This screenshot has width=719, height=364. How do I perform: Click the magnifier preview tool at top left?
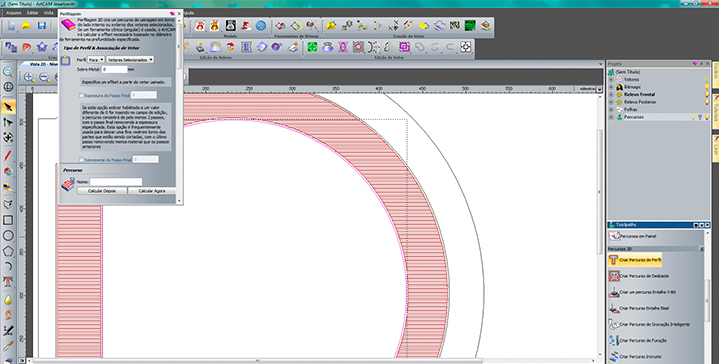click(x=8, y=72)
